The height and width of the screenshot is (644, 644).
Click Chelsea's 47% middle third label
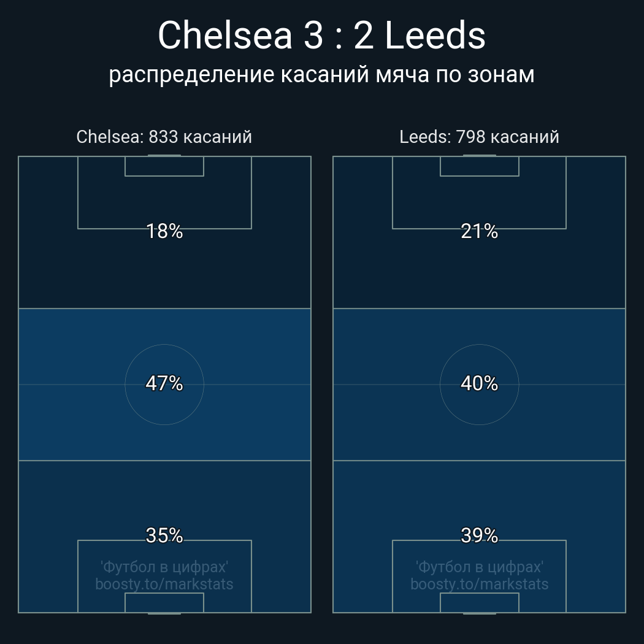(164, 383)
